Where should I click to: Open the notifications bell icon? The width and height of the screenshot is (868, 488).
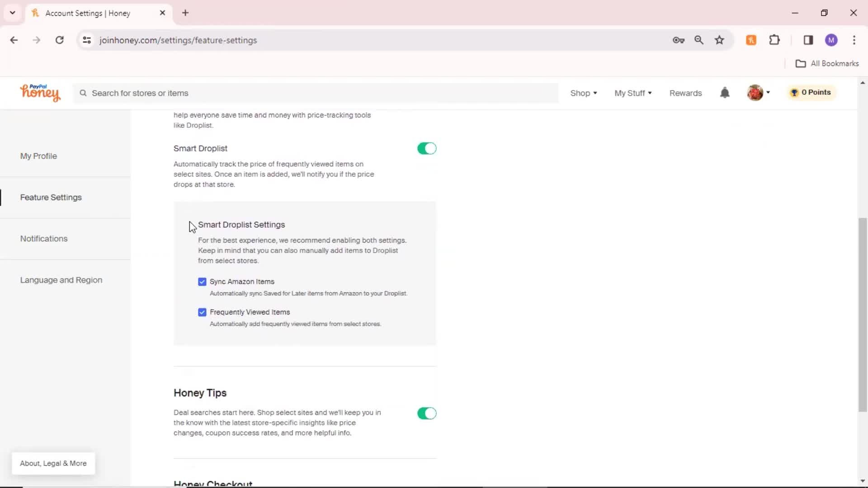tap(725, 93)
